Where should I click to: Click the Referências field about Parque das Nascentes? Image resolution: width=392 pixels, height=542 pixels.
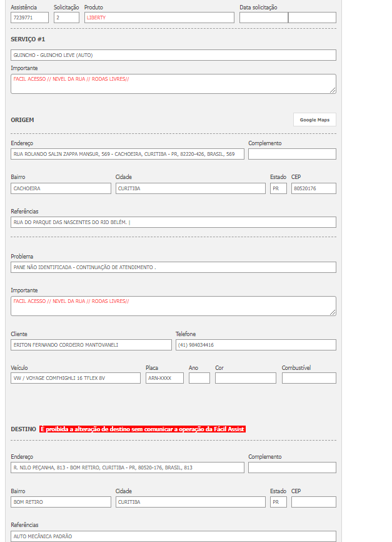173,222
